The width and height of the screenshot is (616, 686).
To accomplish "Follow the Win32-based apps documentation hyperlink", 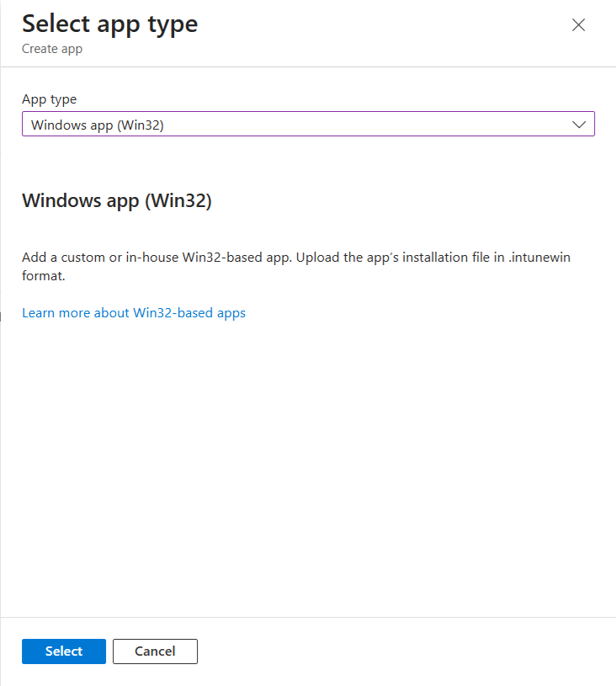I will point(134,313).
